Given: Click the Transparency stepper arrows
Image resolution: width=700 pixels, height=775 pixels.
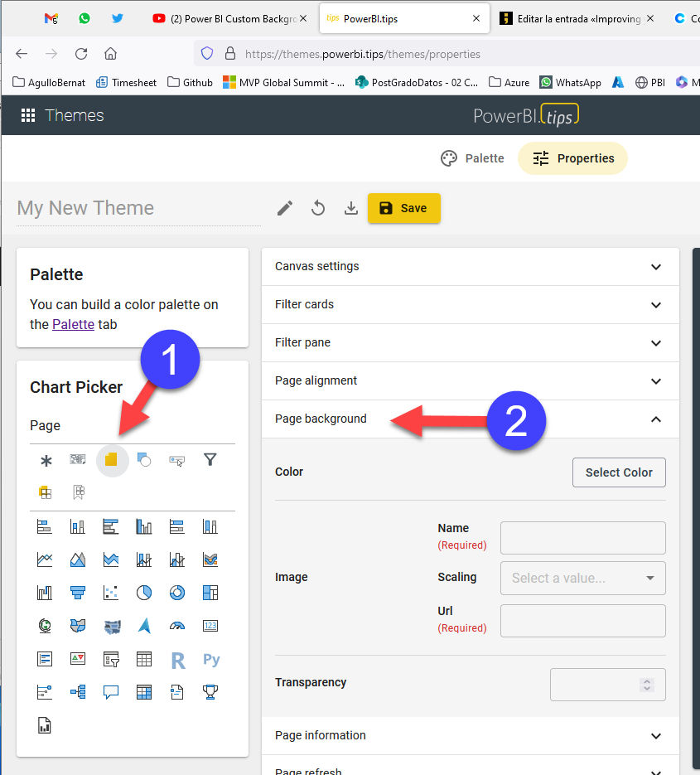Looking at the screenshot, I should coord(647,685).
